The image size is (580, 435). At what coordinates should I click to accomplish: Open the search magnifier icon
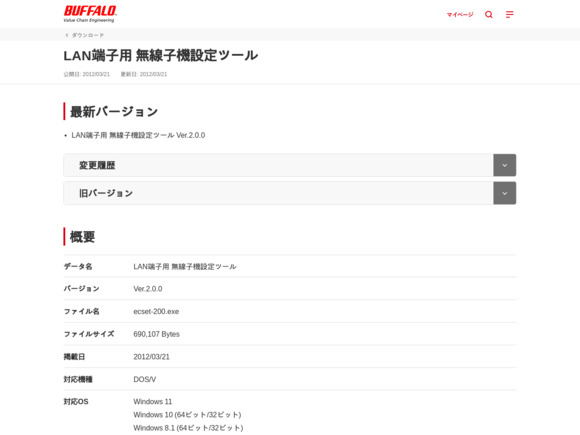(489, 14)
